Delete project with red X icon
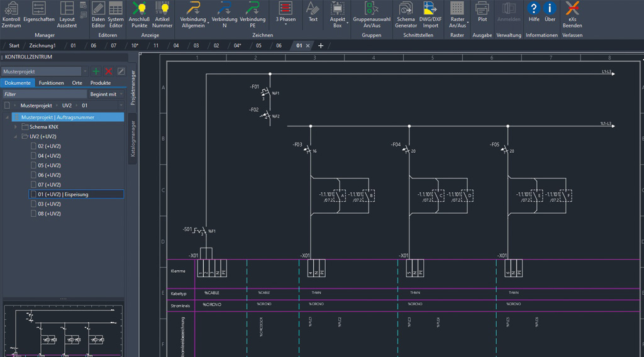Screen dimensions: 644x357 [108, 72]
